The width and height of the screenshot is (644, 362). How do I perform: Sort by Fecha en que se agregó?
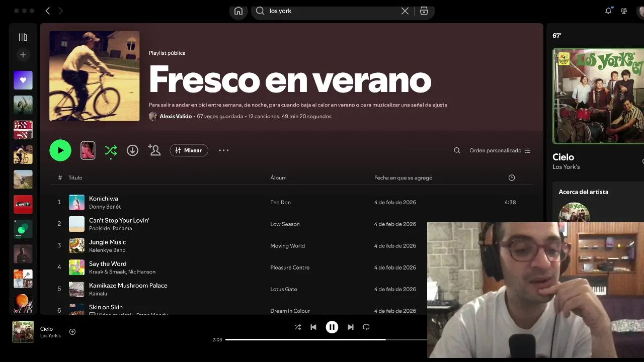tap(403, 177)
